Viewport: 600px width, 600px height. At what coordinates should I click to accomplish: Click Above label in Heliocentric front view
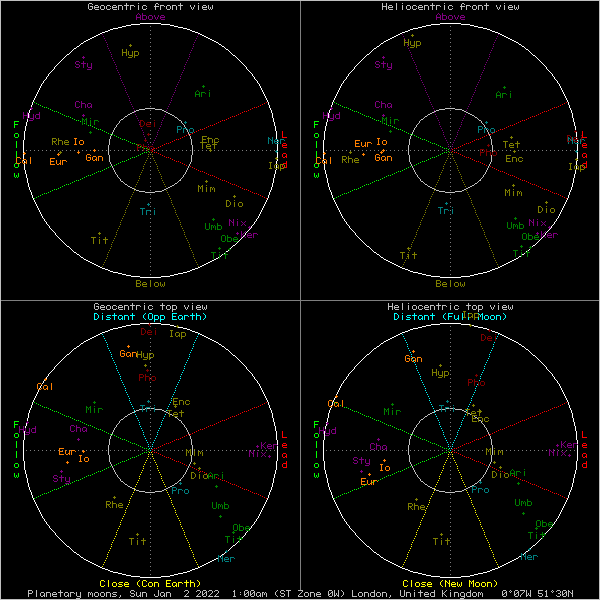[450, 17]
